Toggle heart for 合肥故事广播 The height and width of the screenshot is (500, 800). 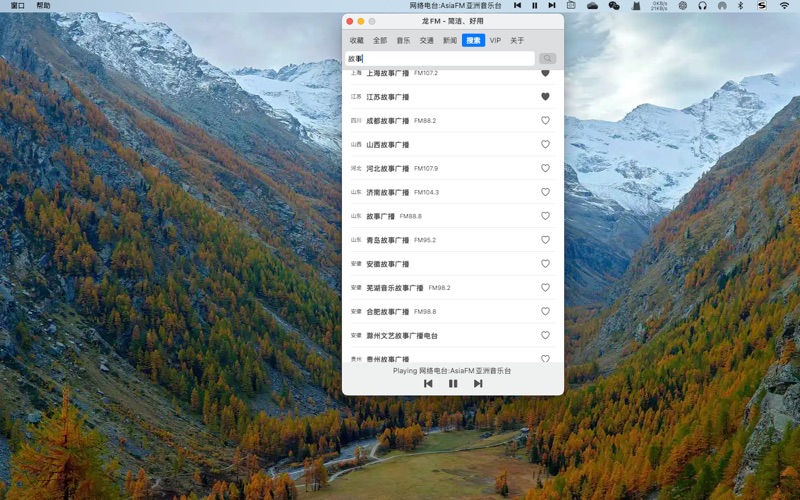545,311
